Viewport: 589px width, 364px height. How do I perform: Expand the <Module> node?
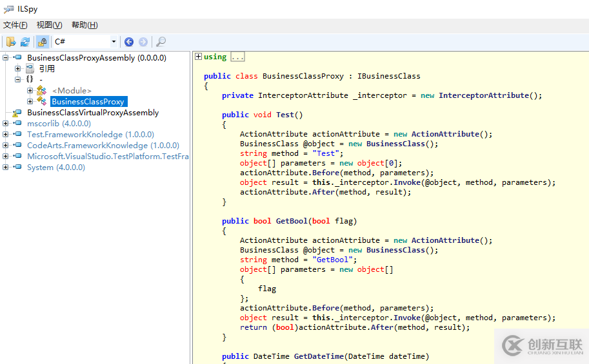pos(30,90)
